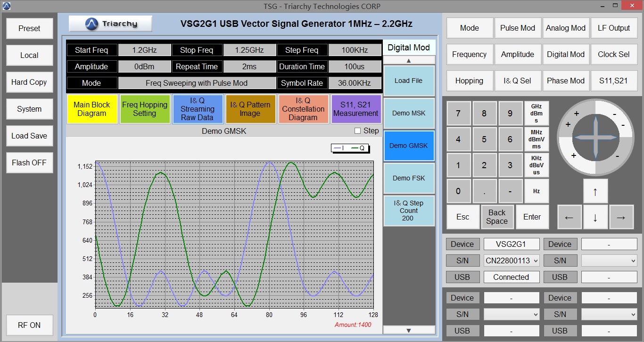Open I&Q Streaming Raw Data view
Screen dimensions: 644x342
pyautogui.click(x=198, y=109)
